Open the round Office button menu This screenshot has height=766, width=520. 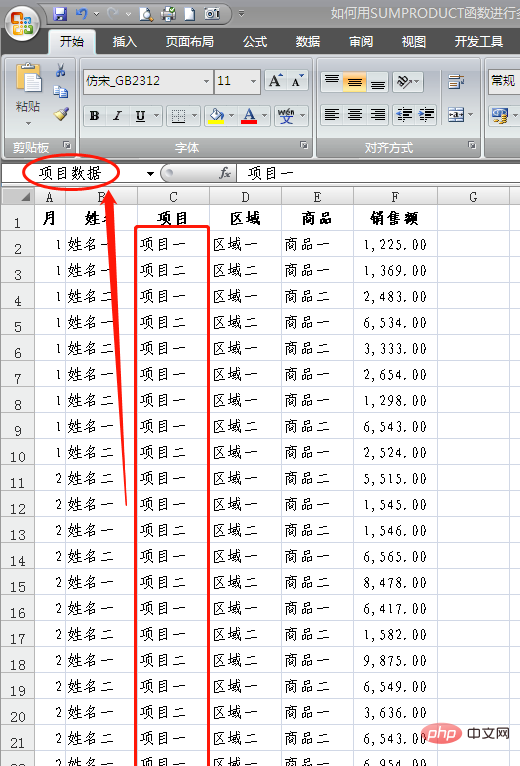[x=22, y=23]
